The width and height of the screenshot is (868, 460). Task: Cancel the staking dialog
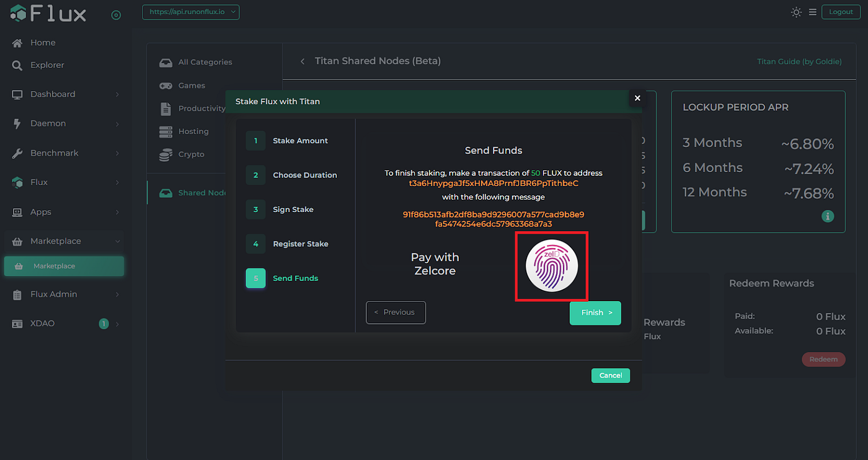611,375
